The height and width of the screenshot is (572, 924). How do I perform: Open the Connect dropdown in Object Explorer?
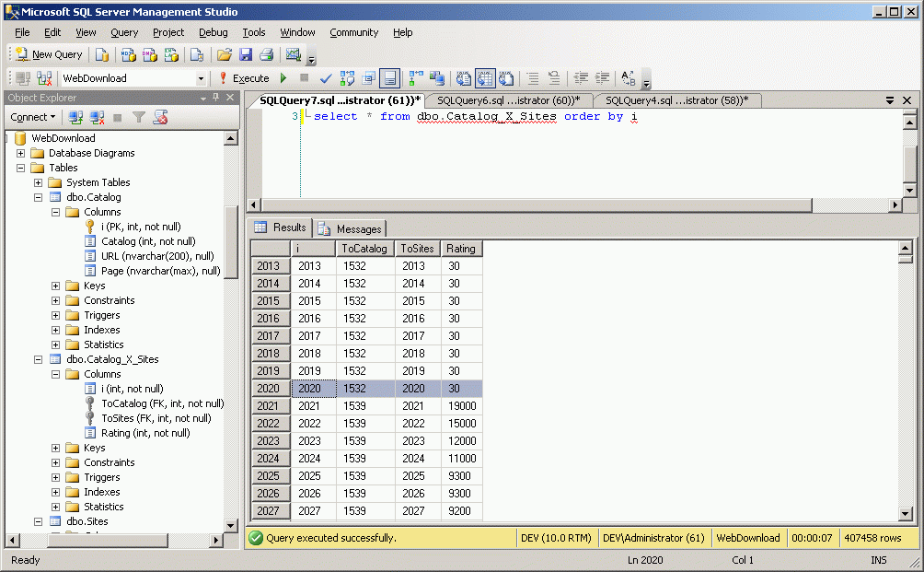(x=33, y=117)
